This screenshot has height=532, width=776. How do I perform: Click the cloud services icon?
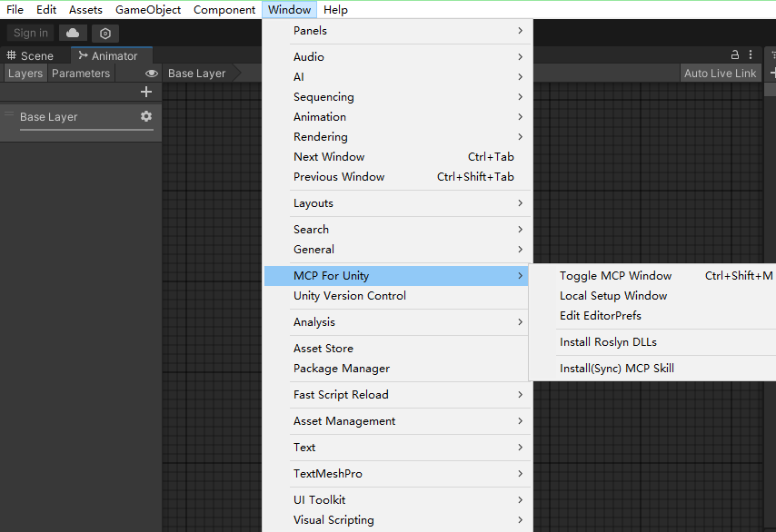point(73,33)
